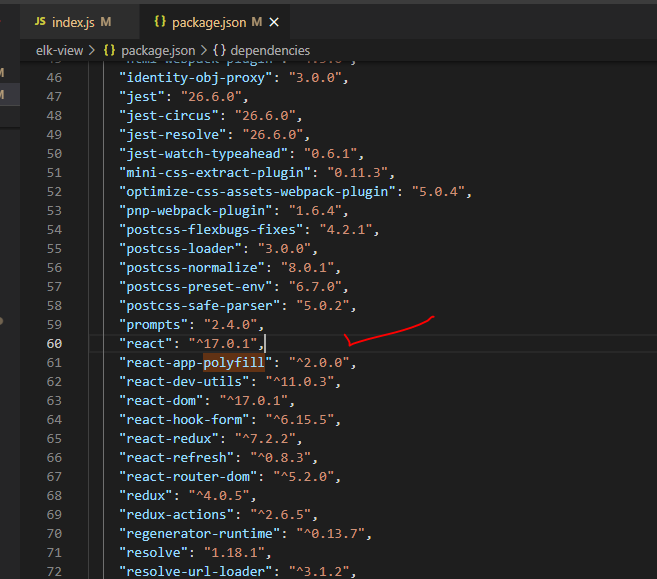Click the braces icon before breadcrumb package.json

[109, 51]
